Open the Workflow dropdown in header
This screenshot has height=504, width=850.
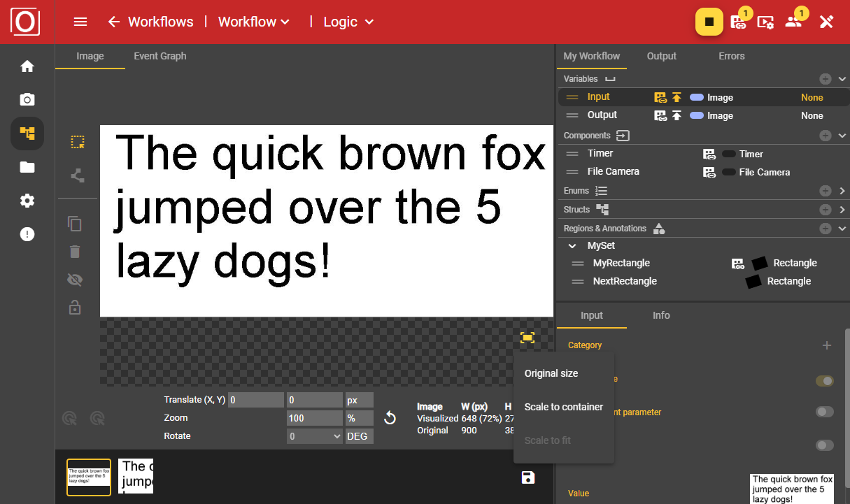(254, 22)
